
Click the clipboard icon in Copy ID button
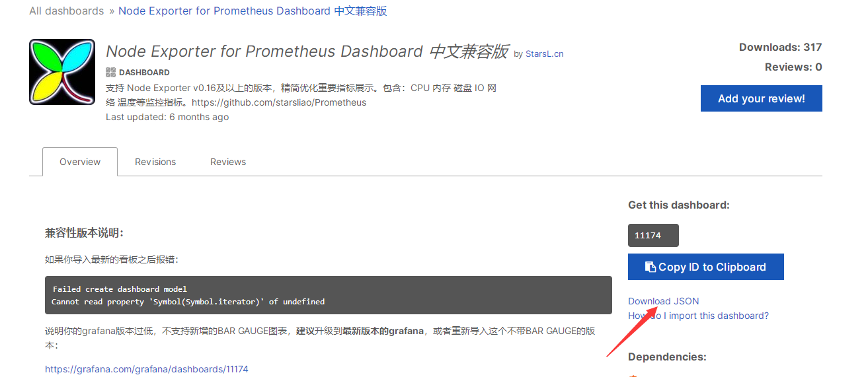click(651, 267)
